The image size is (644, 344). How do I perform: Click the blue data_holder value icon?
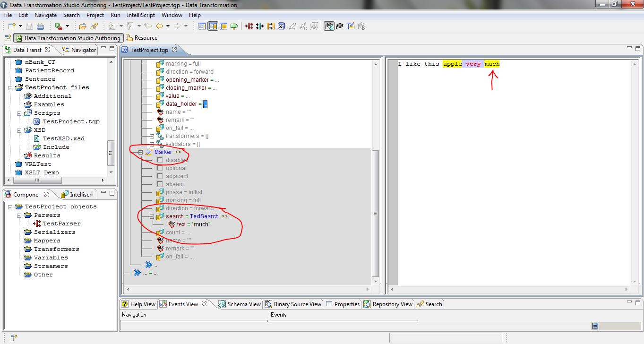click(x=205, y=104)
